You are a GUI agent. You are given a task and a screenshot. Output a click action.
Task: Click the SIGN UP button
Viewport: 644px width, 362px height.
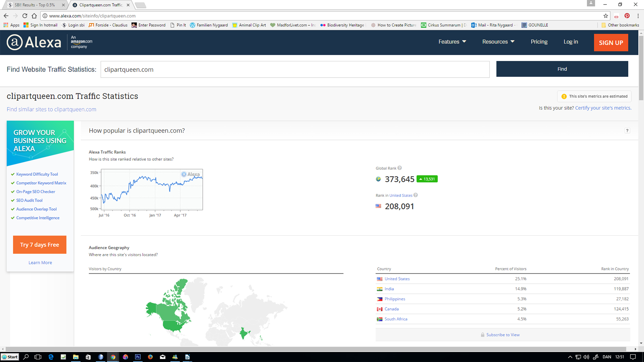(x=611, y=43)
